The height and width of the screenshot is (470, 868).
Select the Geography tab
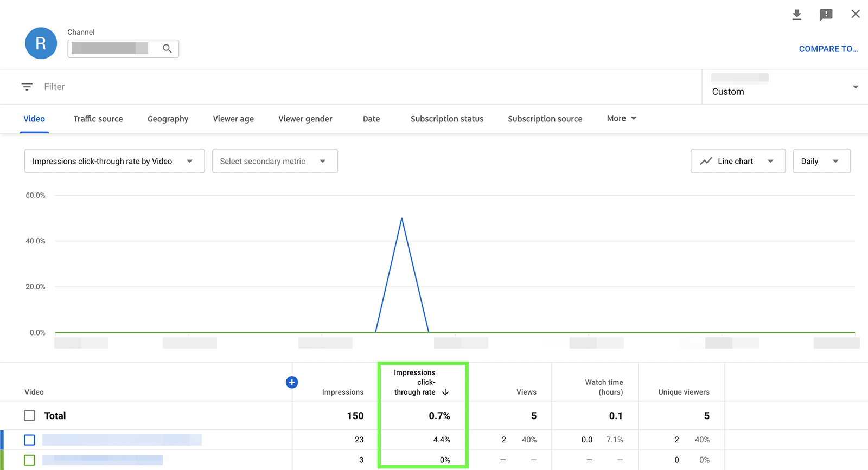[168, 119]
